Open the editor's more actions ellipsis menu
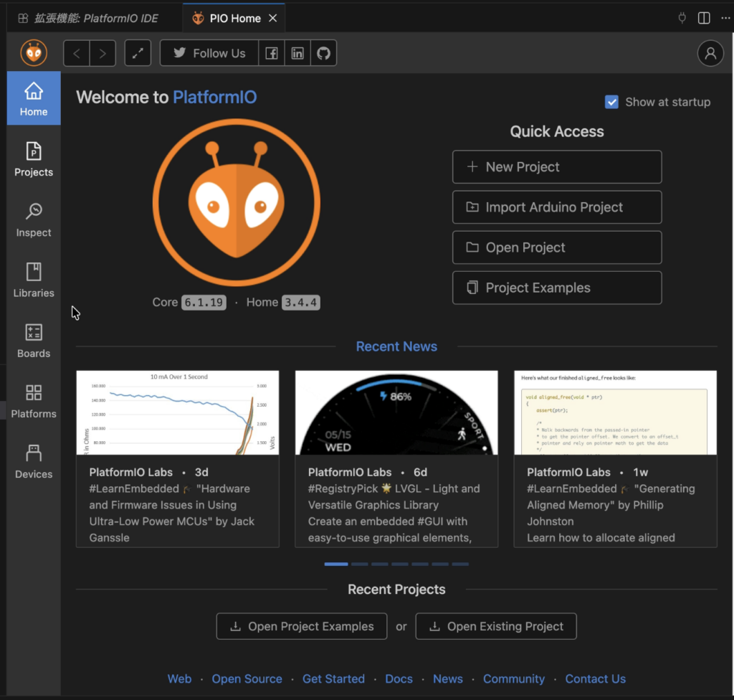Screen dimensions: 734x700 click(725, 18)
